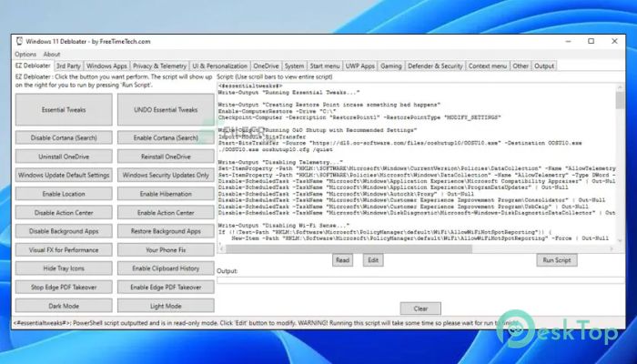
Task: Click 'Disabling Telemetry...' script line
Action: tap(280, 162)
